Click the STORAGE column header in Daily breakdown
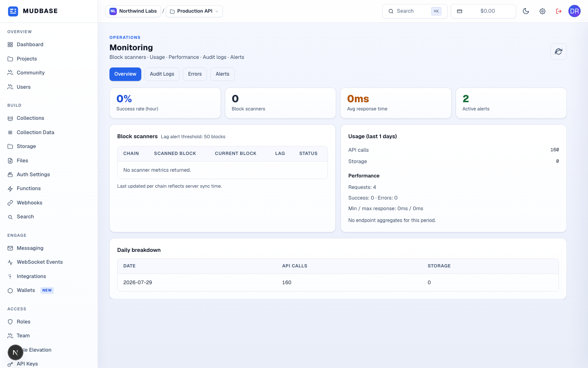The width and height of the screenshot is (588, 368). tap(439, 266)
